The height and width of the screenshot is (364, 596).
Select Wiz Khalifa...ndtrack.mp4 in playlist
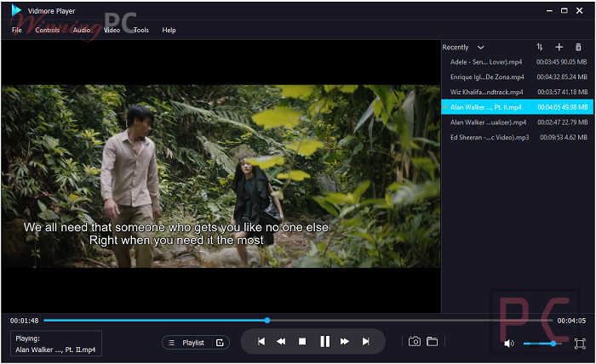point(518,92)
